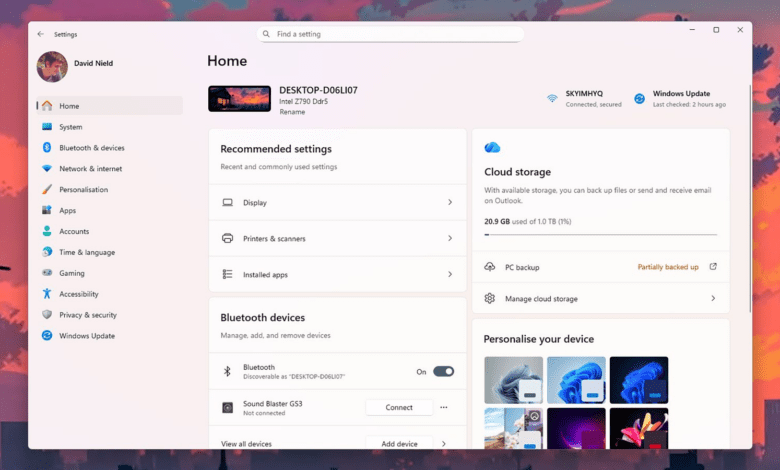Click Partially backed up status link

(668, 267)
